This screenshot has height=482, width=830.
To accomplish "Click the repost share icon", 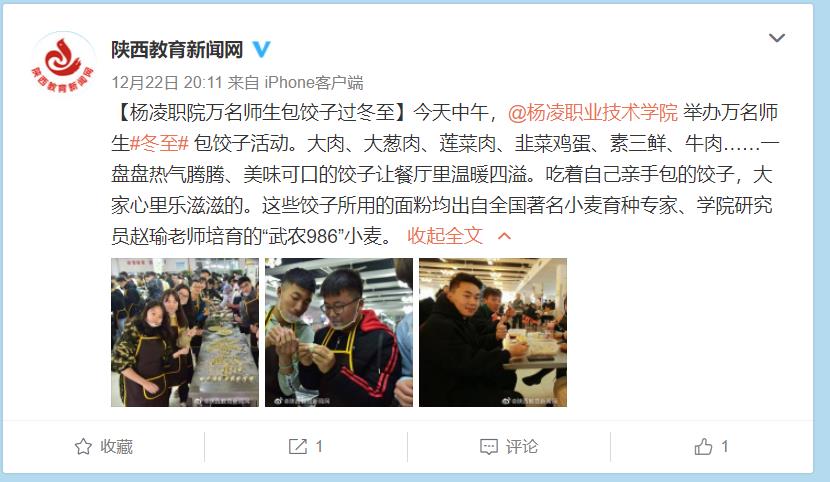I will tap(297, 447).
